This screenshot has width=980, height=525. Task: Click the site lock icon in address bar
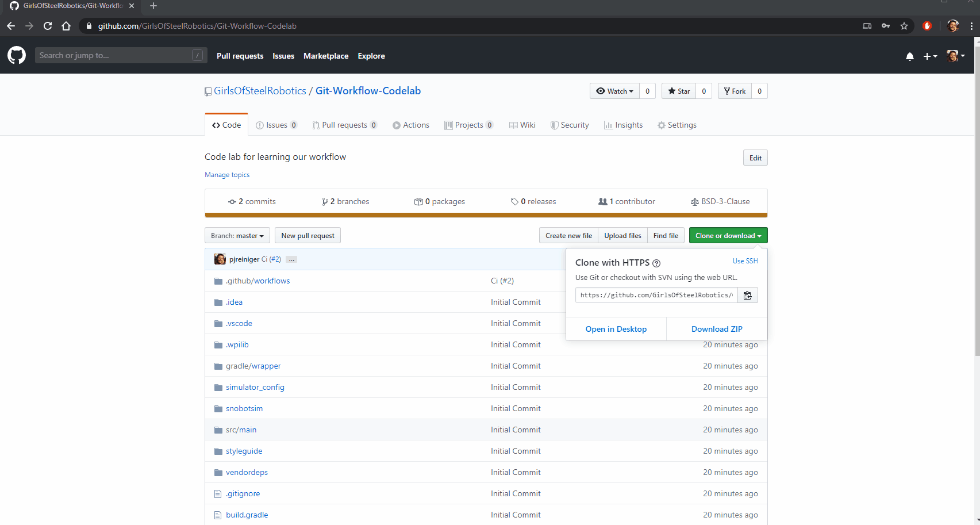[89, 26]
